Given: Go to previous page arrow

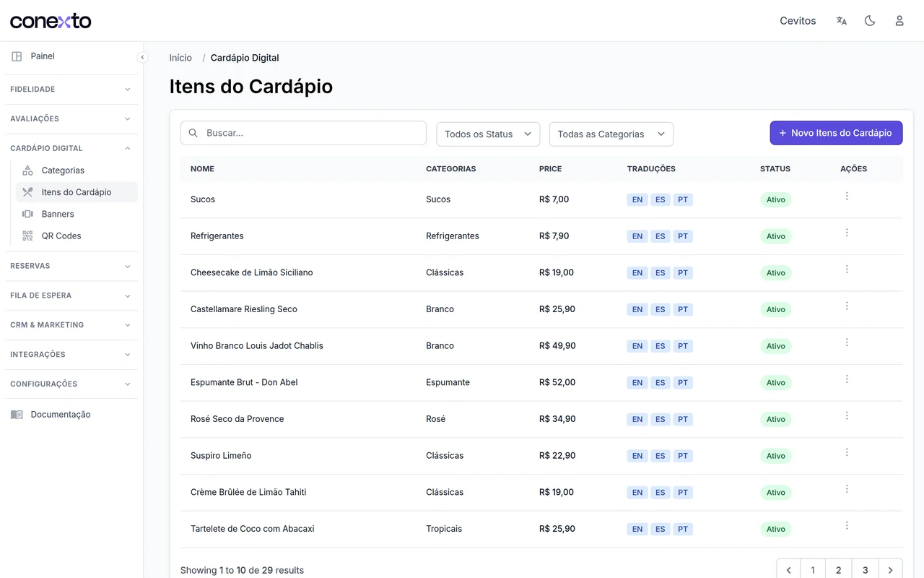Looking at the screenshot, I should 789,570.
